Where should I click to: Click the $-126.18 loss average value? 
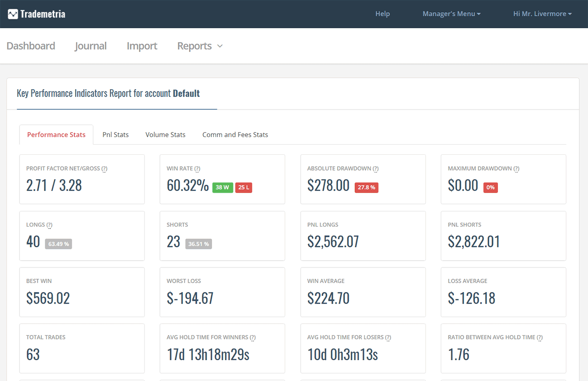[x=472, y=298]
